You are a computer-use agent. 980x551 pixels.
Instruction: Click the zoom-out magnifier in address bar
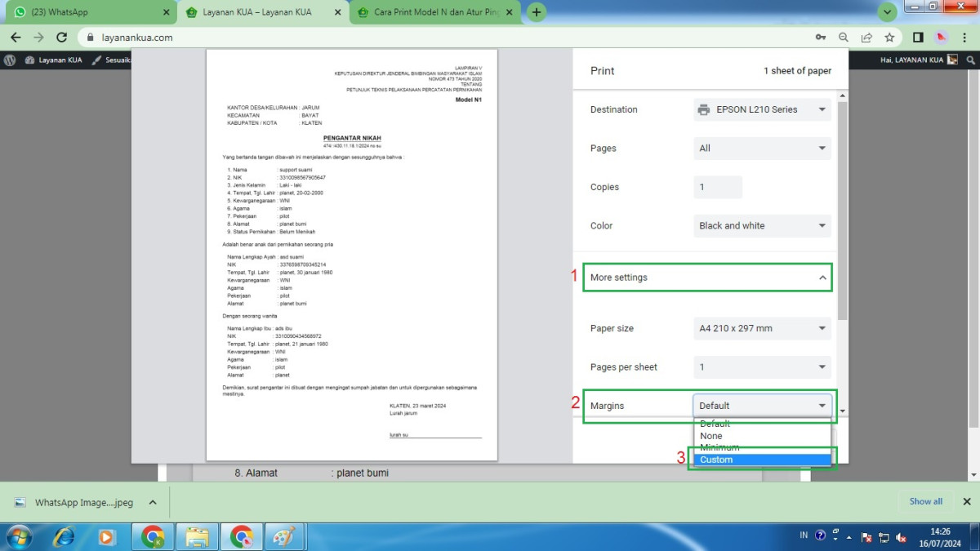(843, 38)
